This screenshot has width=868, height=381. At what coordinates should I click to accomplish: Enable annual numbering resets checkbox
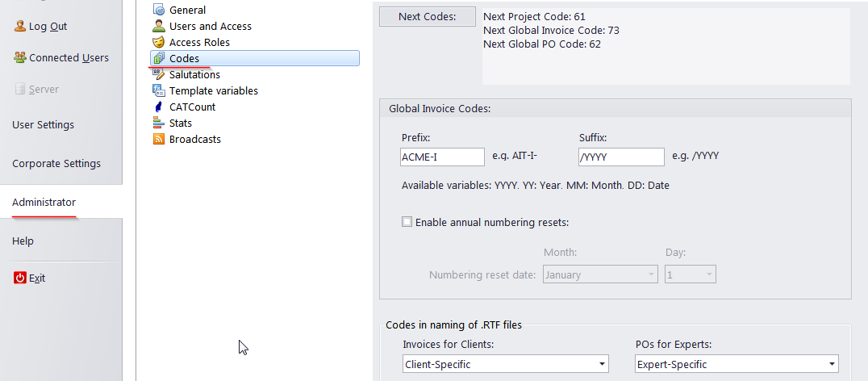[407, 222]
